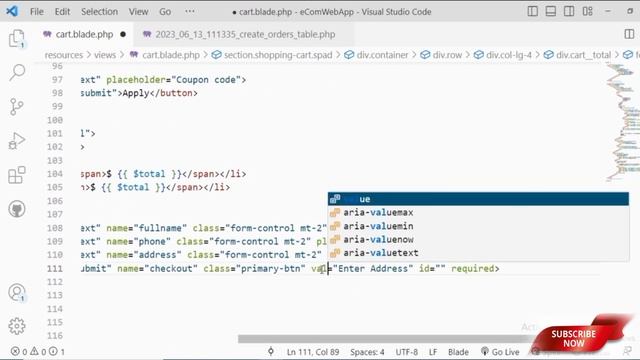
Task: Open Customize Layout icon
Action: click(x=587, y=11)
